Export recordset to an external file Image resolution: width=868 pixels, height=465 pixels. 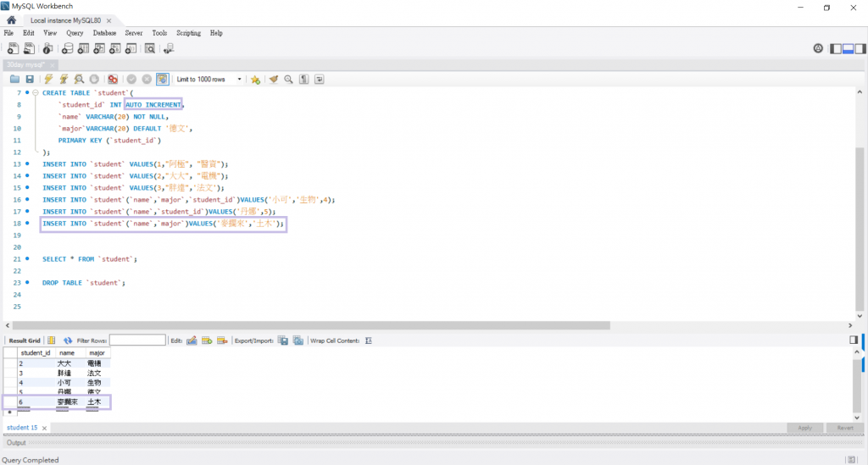point(283,340)
